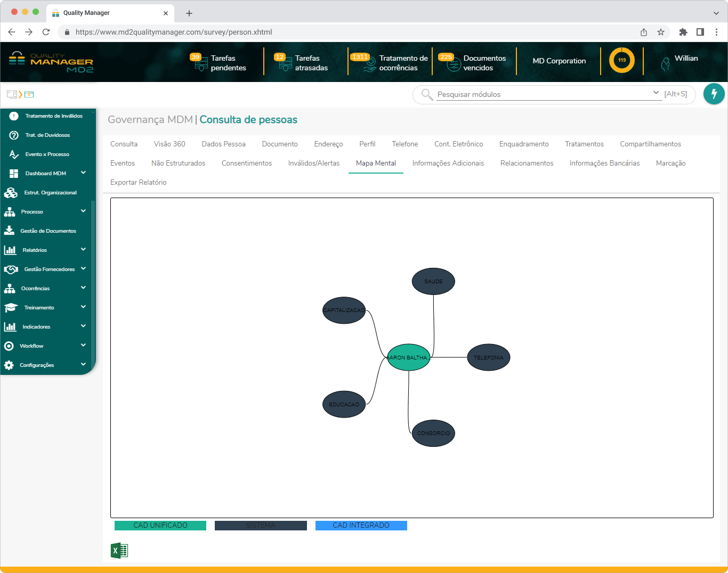Switch to the Visão 360 tab
The height and width of the screenshot is (573, 728).
click(x=169, y=144)
